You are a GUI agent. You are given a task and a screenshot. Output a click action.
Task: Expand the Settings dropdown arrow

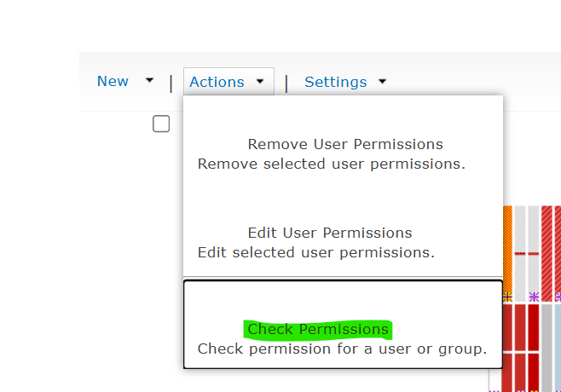pos(382,82)
